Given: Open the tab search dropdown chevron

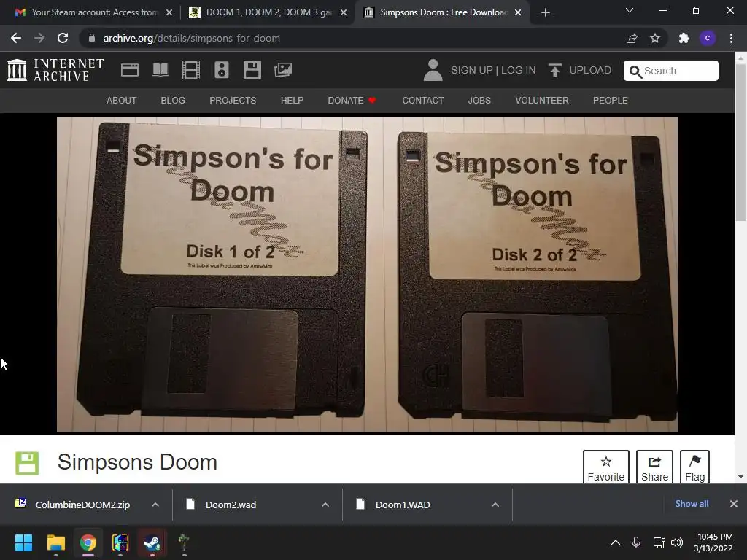Looking at the screenshot, I should 630,10.
